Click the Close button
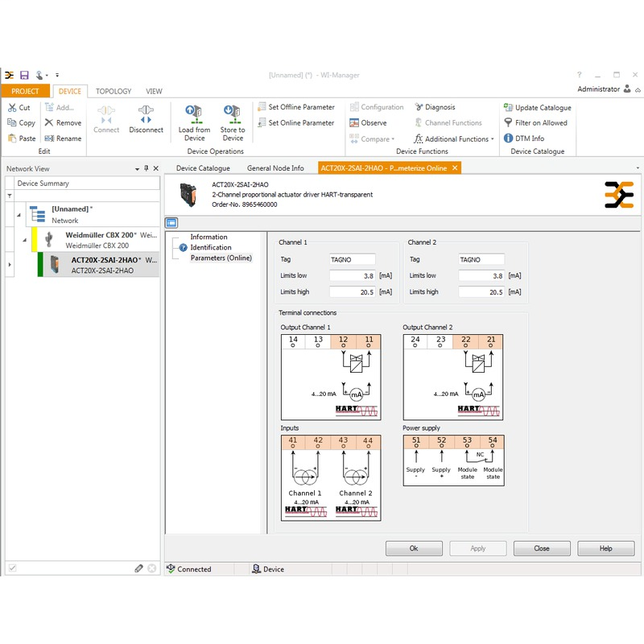644x644 pixels. 542,548
